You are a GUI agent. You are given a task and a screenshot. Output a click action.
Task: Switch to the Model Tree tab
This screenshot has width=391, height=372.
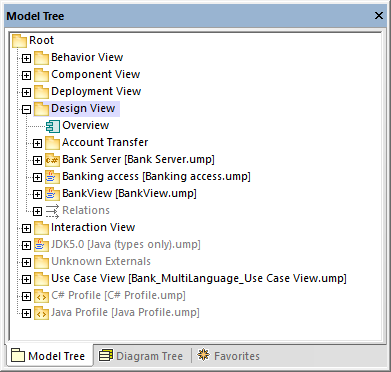[x=49, y=356]
